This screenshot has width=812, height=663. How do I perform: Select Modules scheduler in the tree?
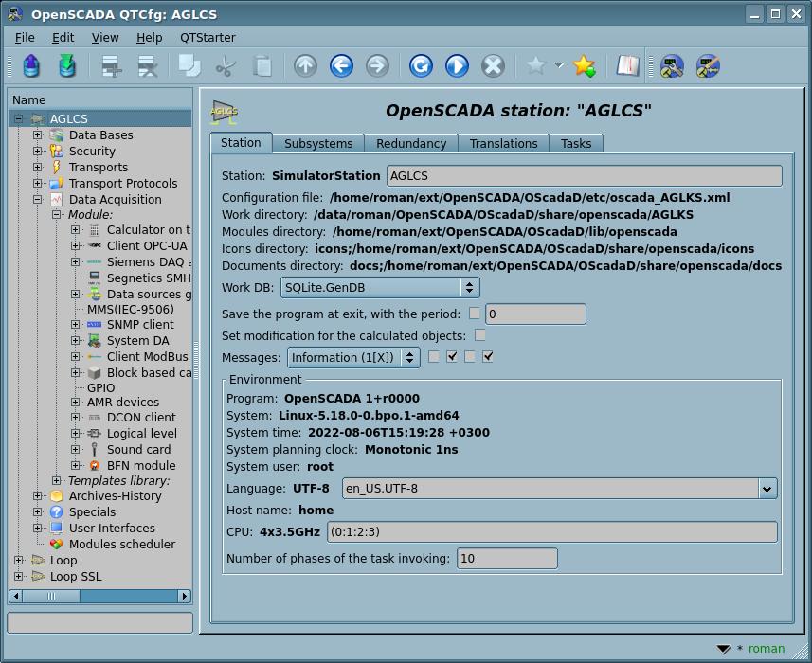point(121,545)
